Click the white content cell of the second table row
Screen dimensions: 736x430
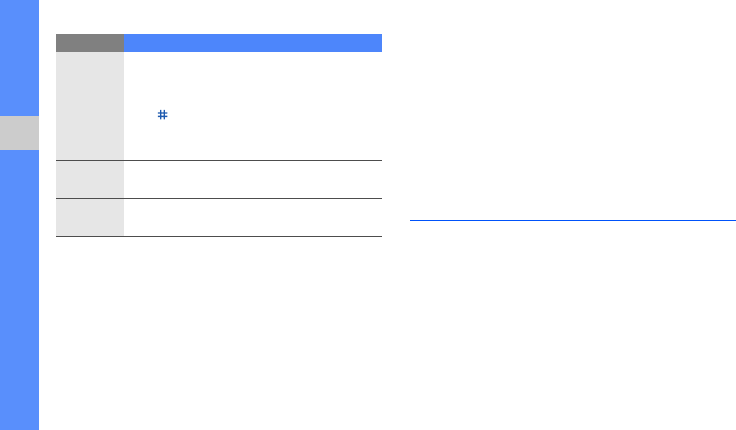252,179
